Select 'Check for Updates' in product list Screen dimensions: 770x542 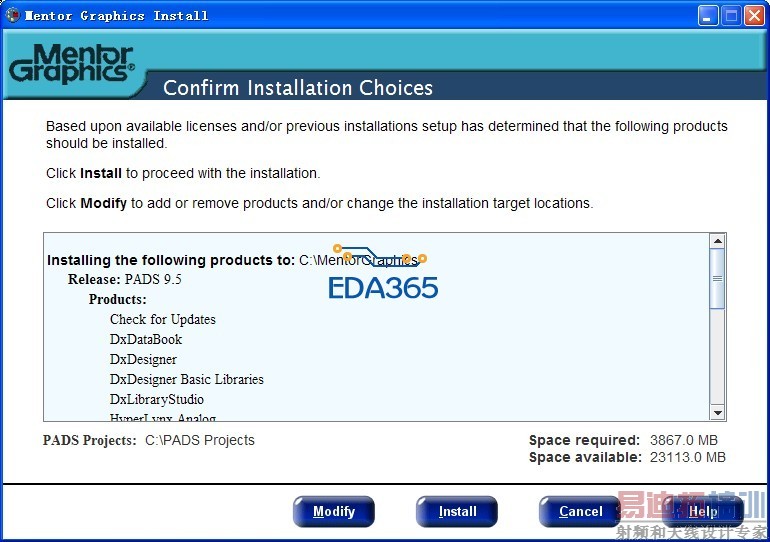163,320
